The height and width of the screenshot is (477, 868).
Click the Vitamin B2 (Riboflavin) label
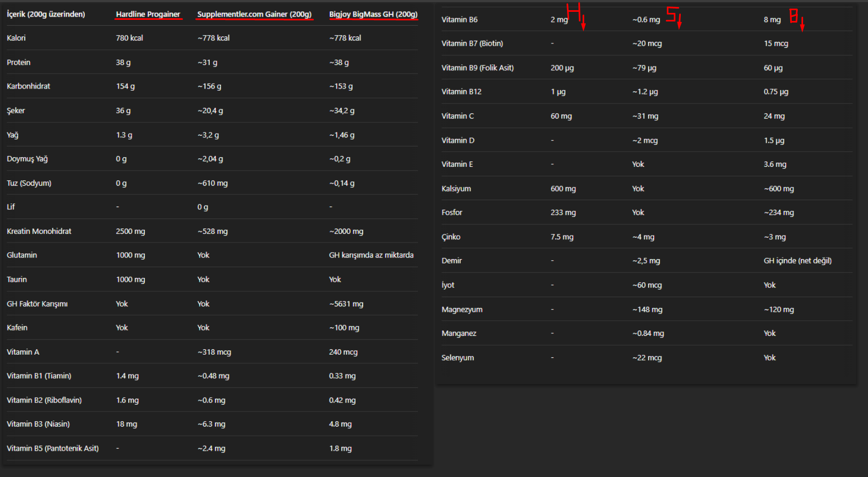45,400
